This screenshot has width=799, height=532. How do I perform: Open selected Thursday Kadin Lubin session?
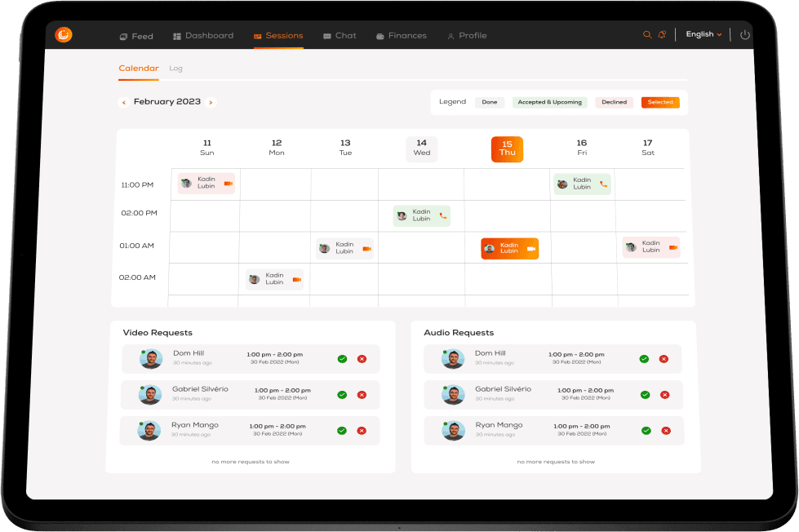click(x=509, y=249)
